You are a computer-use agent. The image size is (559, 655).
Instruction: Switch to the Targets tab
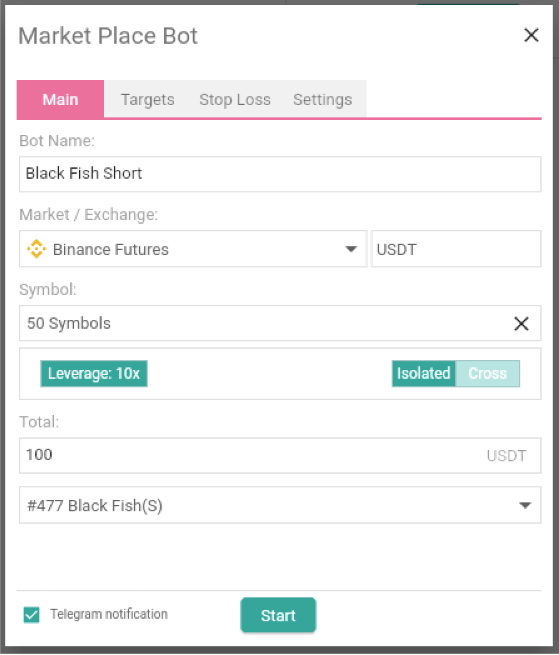[x=147, y=99]
